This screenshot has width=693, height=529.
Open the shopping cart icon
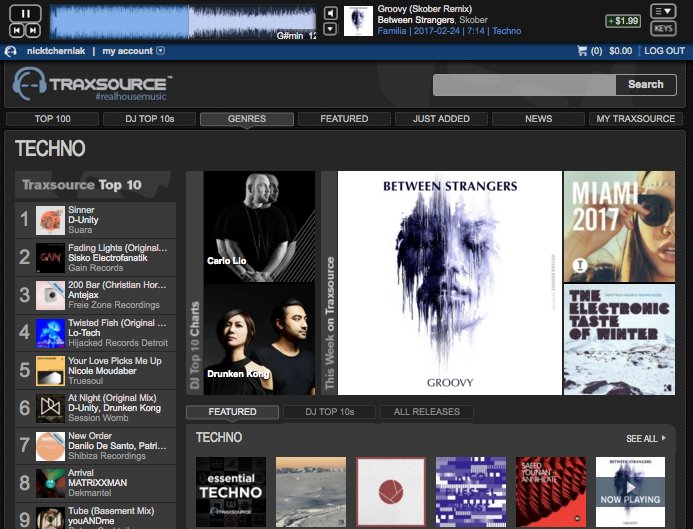(582, 50)
